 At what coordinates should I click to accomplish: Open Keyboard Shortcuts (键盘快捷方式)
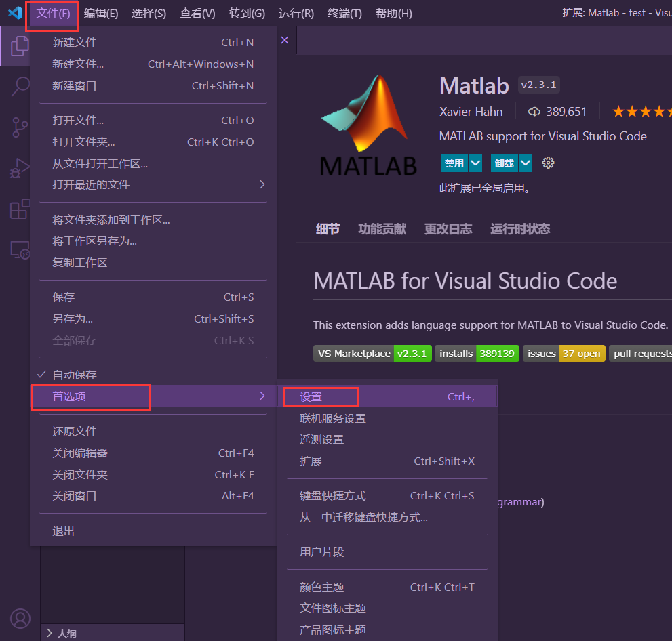(x=388, y=495)
